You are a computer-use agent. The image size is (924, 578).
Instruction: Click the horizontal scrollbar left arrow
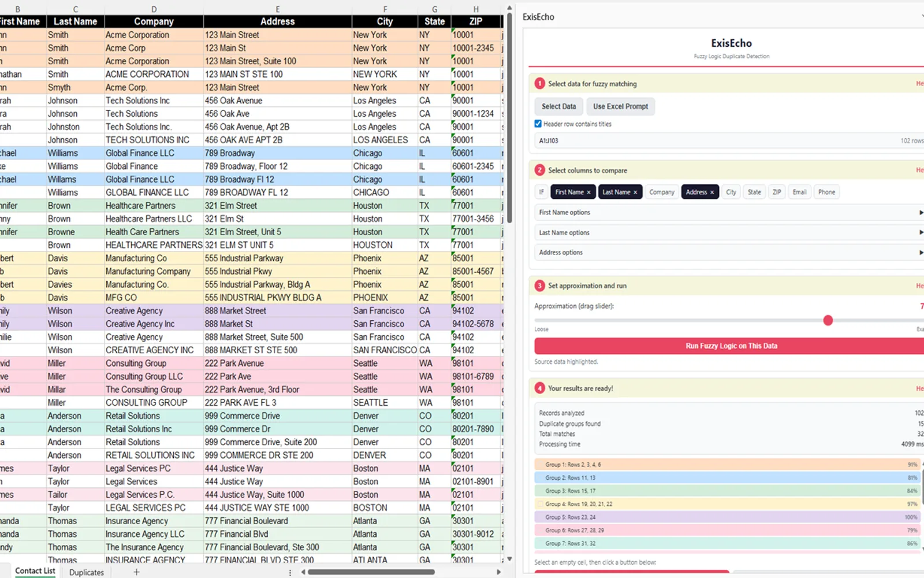pos(303,572)
